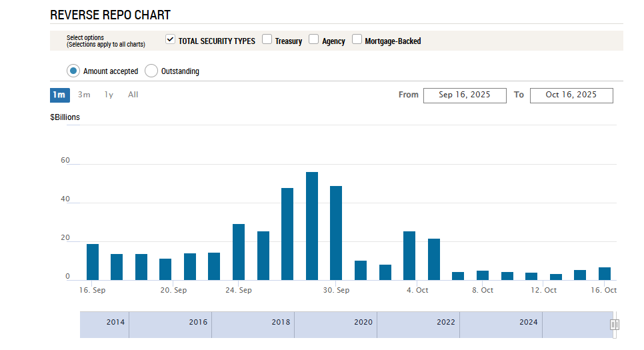This screenshot has width=644, height=350.
Task: Tick the Agency checkbox
Action: [x=314, y=40]
